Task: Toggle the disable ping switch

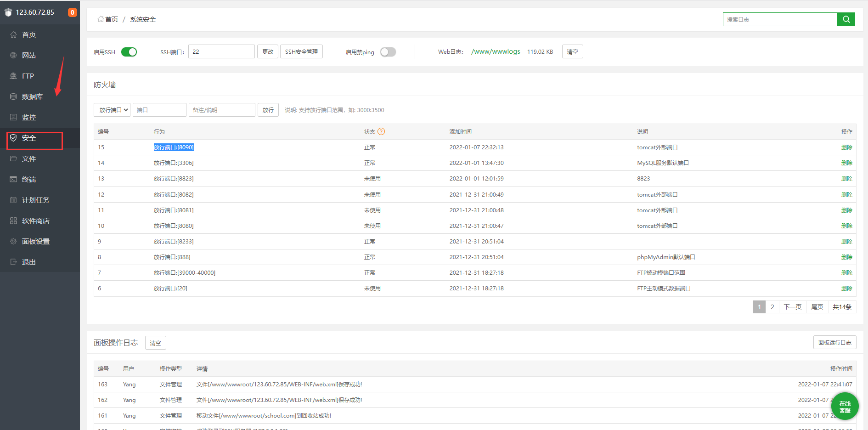Action: [x=388, y=52]
